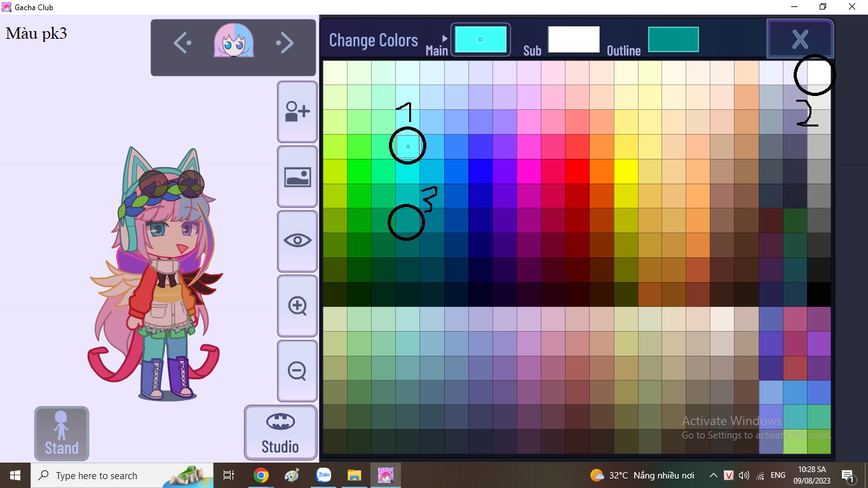Viewport: 868px width, 488px height.
Task: Go to next character with right arrow
Action: pos(285,43)
